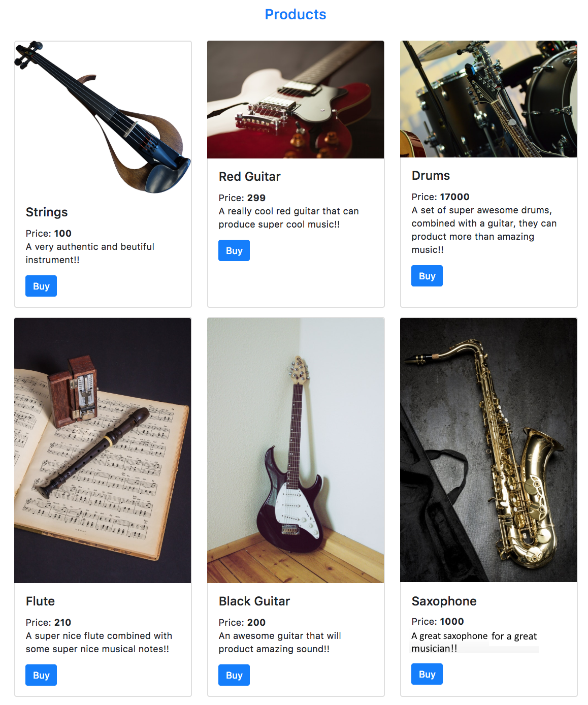Image resolution: width=588 pixels, height=705 pixels.
Task: Select the Strings product title
Action: pos(47,212)
